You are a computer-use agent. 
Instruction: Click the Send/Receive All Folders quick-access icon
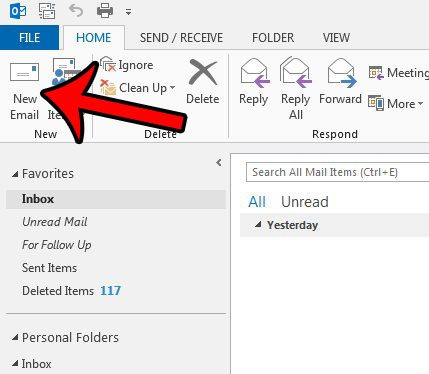tap(47, 11)
